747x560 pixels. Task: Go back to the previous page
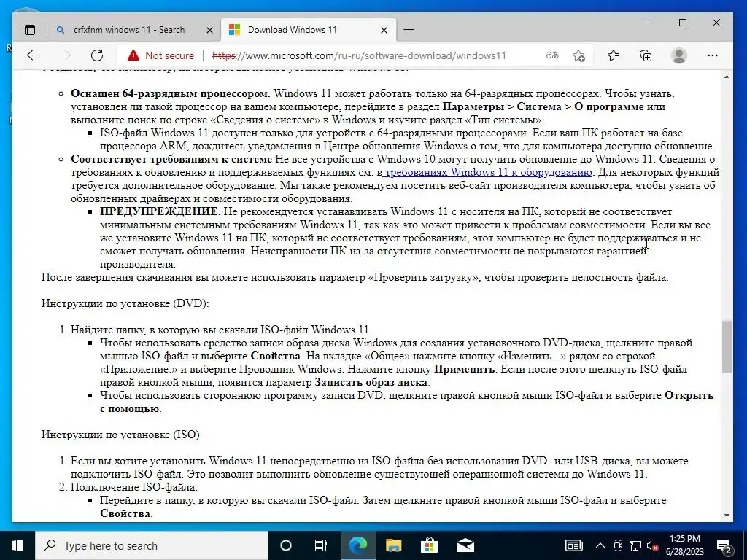(x=32, y=55)
